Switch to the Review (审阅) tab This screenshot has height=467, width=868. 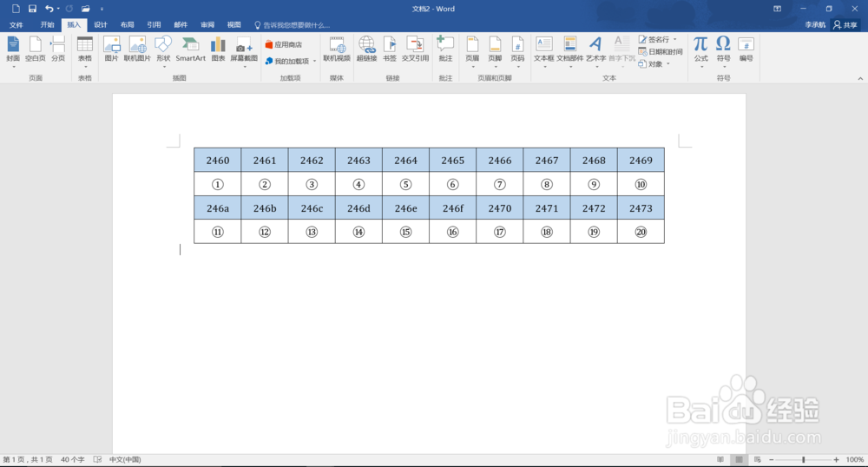coord(207,25)
